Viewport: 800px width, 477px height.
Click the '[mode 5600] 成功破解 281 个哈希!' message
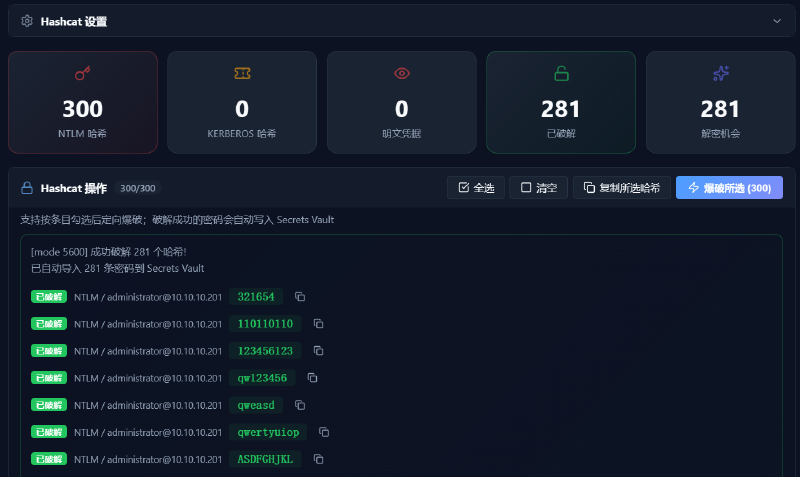point(109,252)
